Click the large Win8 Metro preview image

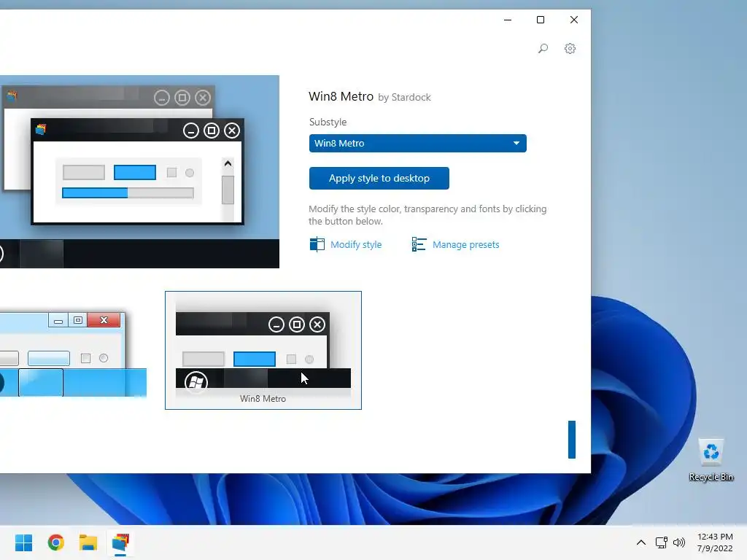tap(139, 171)
